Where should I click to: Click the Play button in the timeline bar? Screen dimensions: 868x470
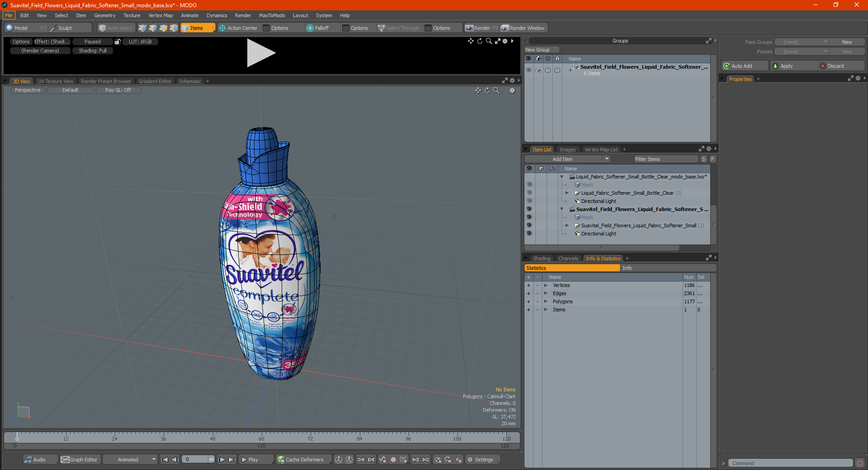pyautogui.click(x=256, y=460)
